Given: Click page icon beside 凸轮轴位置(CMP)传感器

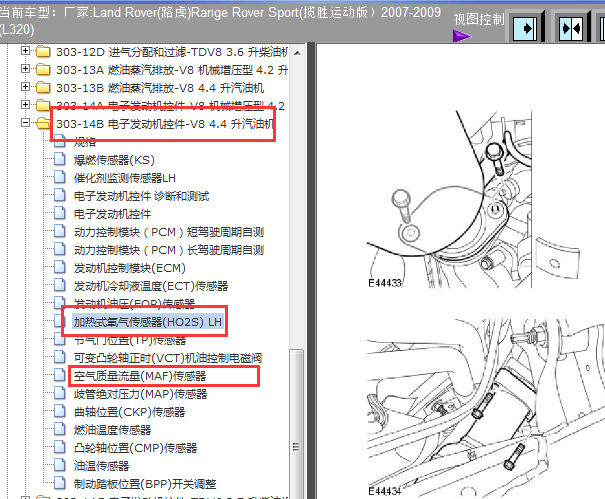Looking at the screenshot, I should point(60,447).
